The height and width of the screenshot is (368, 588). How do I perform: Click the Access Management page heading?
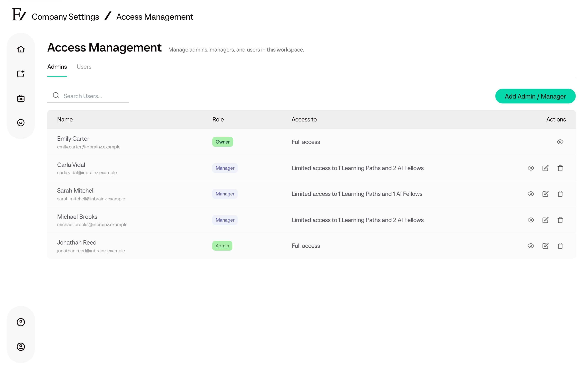[105, 47]
